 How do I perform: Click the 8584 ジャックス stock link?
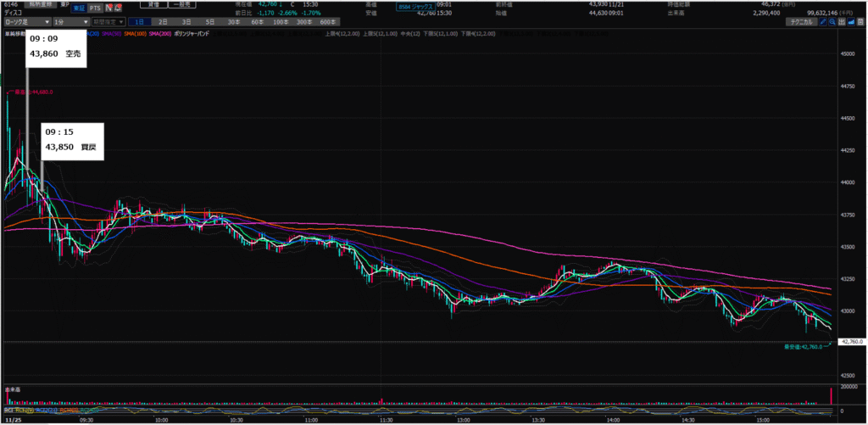422,8
